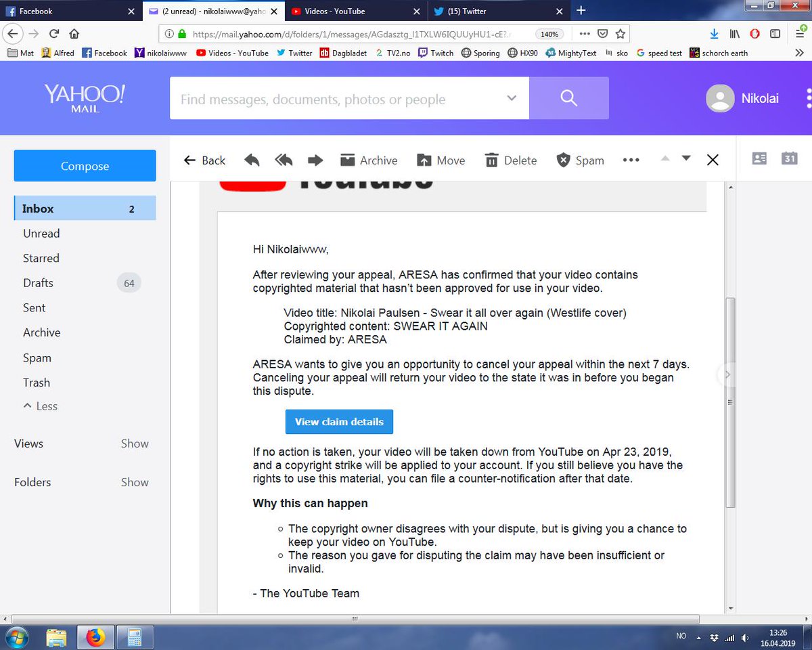The height and width of the screenshot is (650, 812).
Task: Open the Twitch bookmark
Action: 436,53
